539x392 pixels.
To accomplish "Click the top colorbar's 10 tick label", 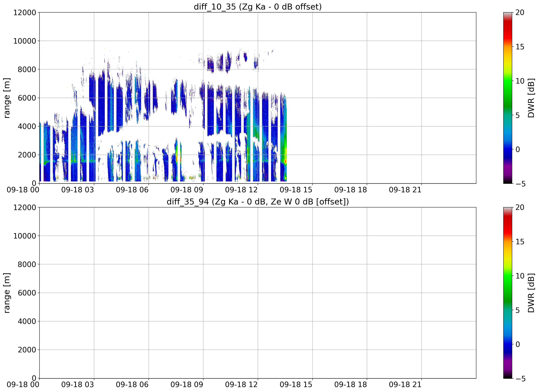I will click(x=520, y=81).
